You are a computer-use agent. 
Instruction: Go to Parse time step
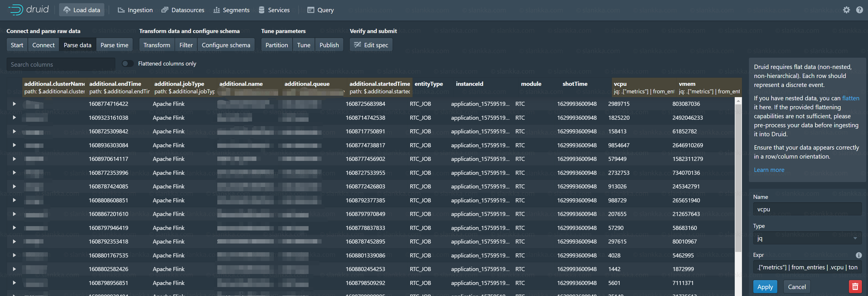point(114,45)
